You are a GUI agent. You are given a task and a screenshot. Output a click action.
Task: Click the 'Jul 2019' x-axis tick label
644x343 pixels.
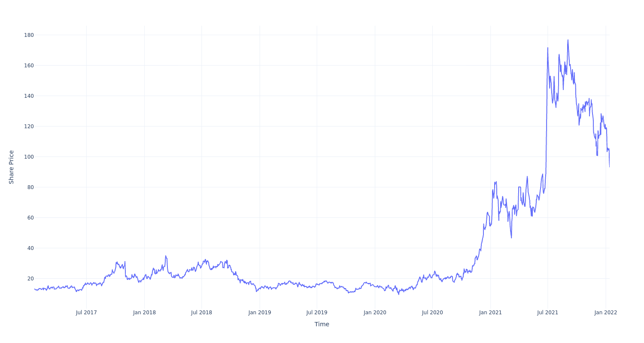point(317,313)
